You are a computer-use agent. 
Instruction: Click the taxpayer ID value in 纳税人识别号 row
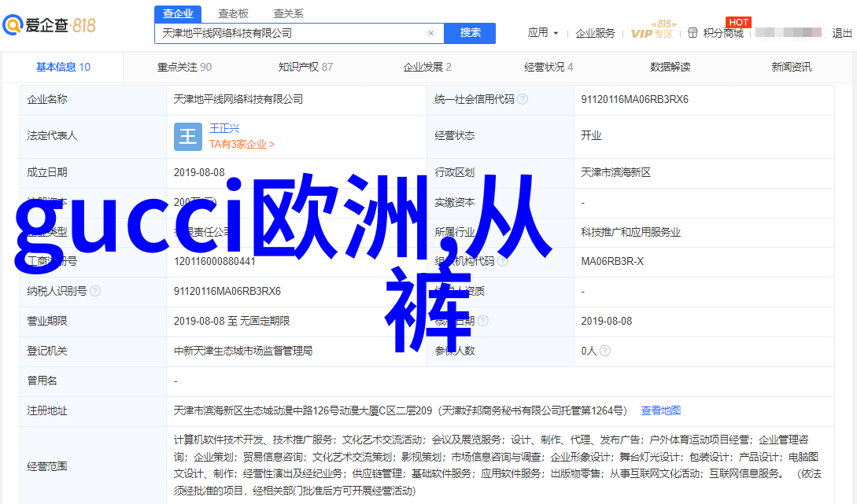(227, 291)
